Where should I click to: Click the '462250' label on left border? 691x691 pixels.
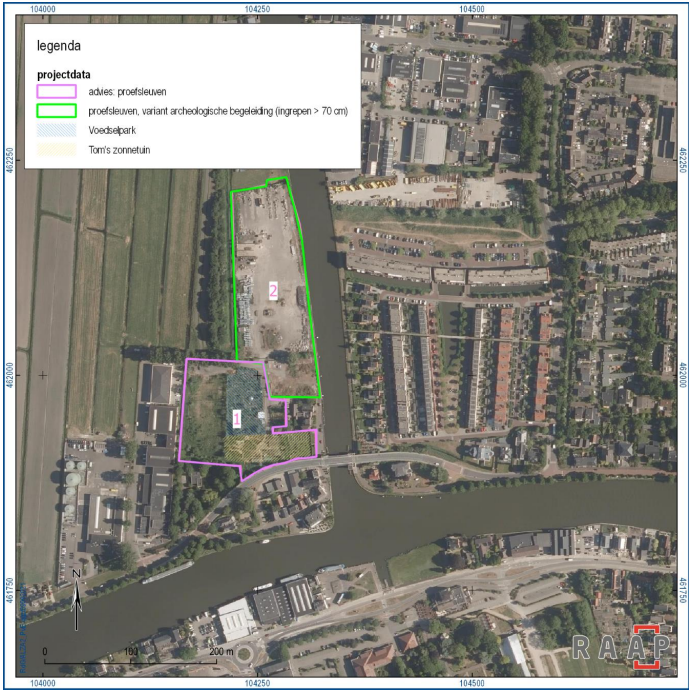(x=10, y=161)
